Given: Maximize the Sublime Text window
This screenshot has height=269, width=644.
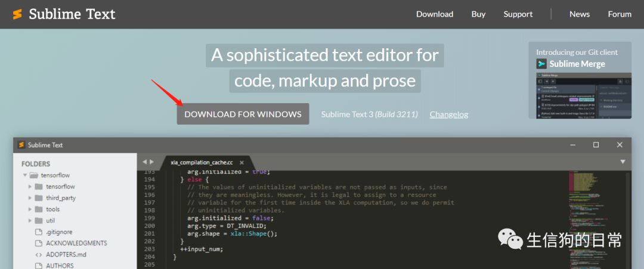Looking at the screenshot, I should click(596, 145).
